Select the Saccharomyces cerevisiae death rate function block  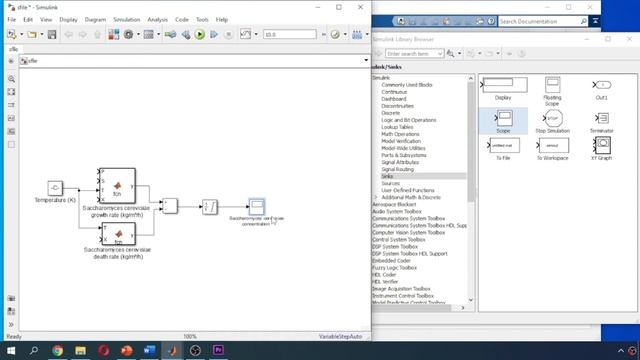click(x=118, y=234)
